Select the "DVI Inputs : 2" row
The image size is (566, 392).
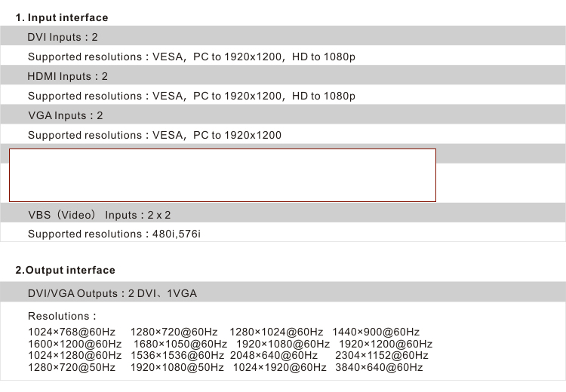click(x=63, y=37)
